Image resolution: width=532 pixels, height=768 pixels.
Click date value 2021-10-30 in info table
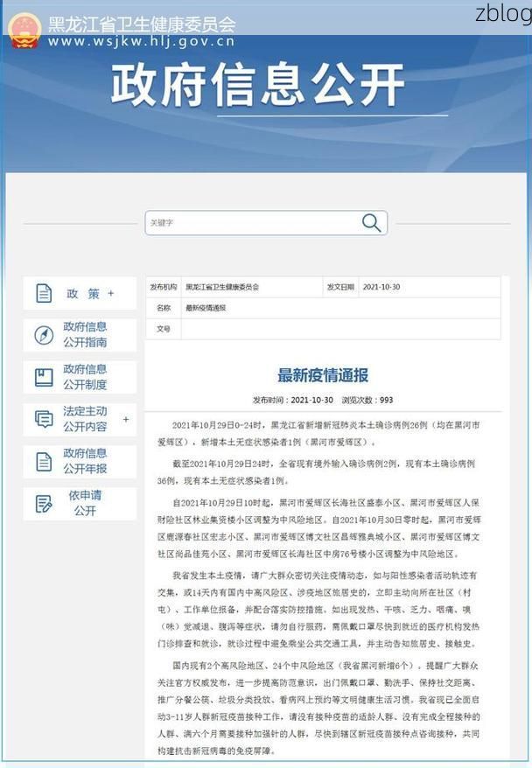(381, 287)
